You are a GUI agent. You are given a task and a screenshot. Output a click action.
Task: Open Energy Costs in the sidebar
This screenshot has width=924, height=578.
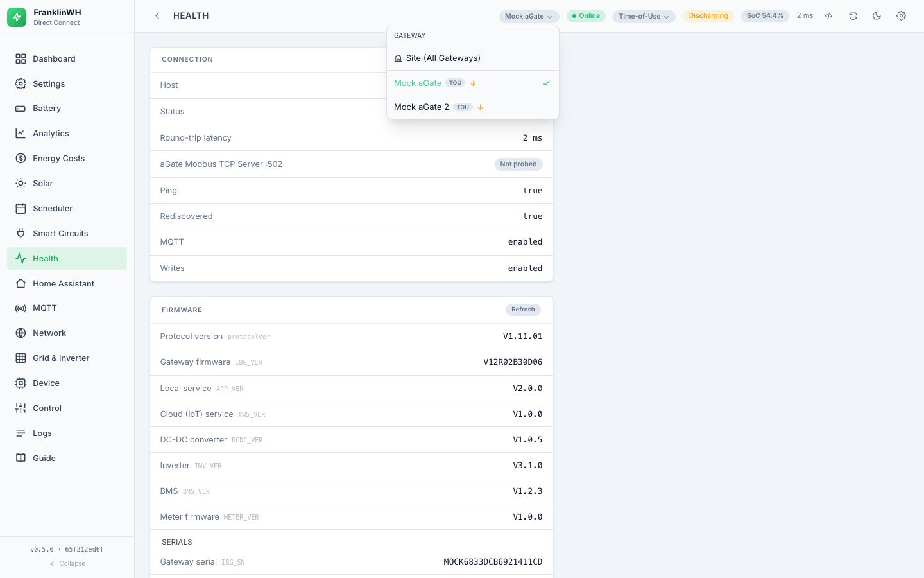click(x=67, y=159)
